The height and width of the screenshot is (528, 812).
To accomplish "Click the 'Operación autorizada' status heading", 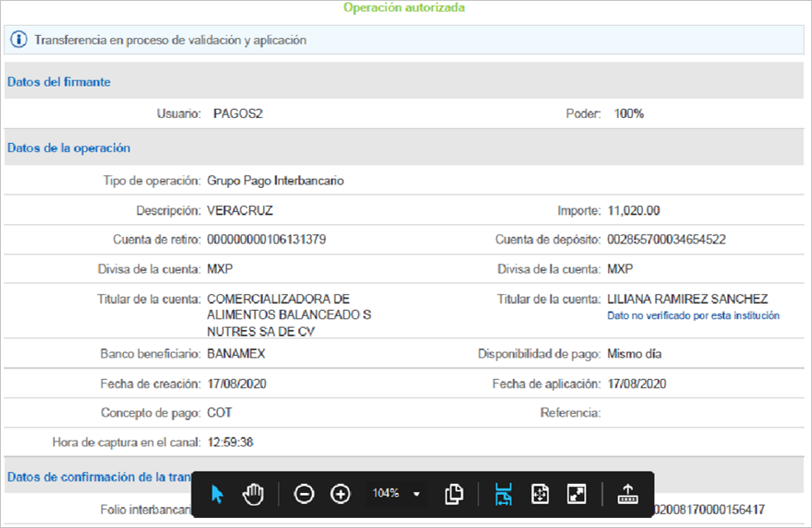I will [x=404, y=7].
